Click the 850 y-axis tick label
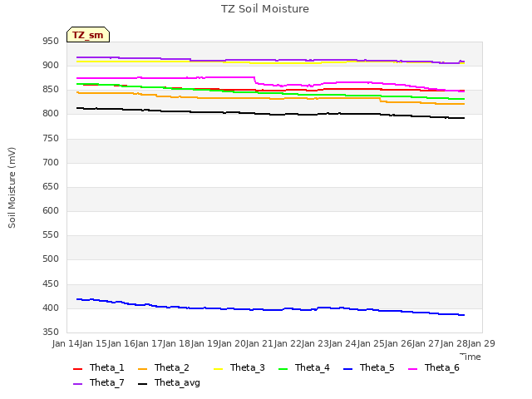This screenshot has height=399, width=532. click(x=51, y=90)
